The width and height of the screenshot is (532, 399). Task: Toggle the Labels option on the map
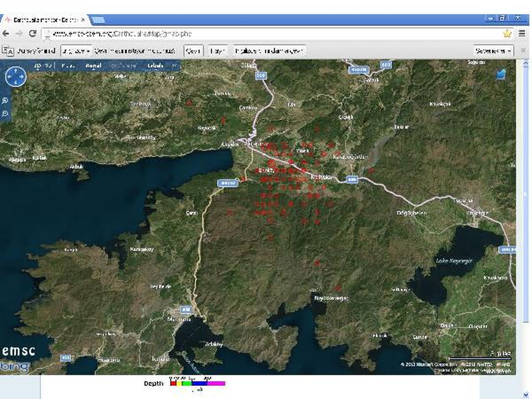(156, 66)
